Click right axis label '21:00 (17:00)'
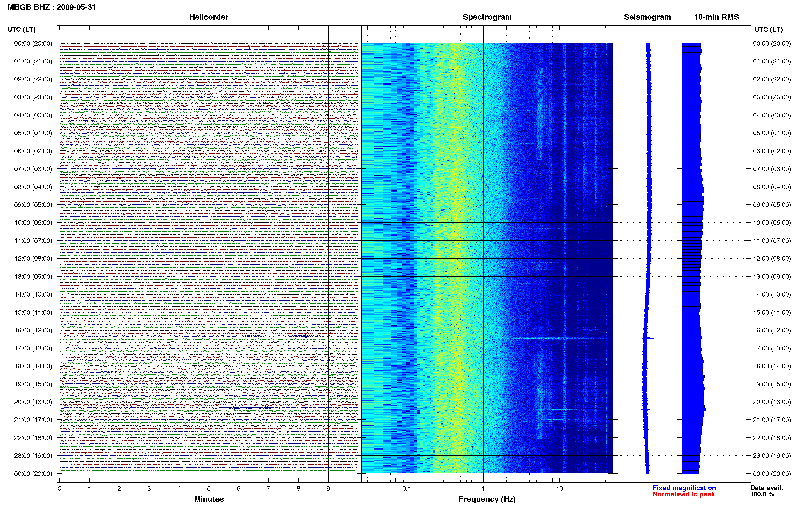 pyautogui.click(x=772, y=420)
